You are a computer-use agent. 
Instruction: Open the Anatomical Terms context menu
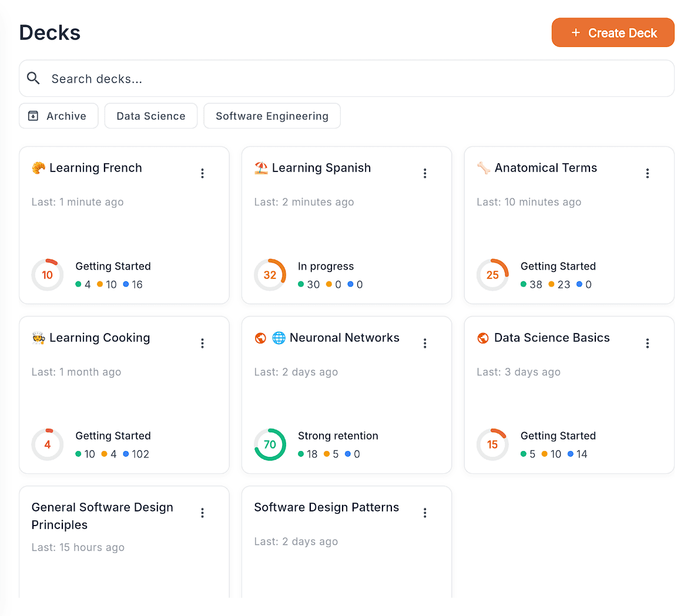pyautogui.click(x=648, y=173)
